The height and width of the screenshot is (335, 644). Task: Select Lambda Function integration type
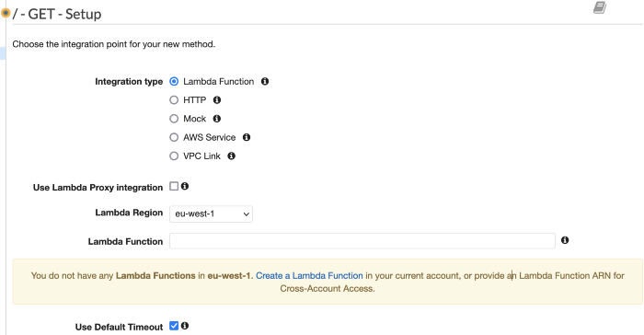tap(174, 81)
